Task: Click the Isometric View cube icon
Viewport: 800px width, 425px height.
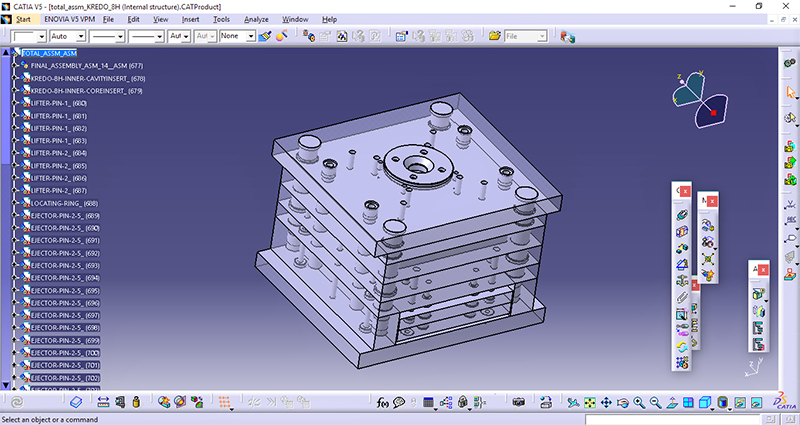Action: [705, 403]
